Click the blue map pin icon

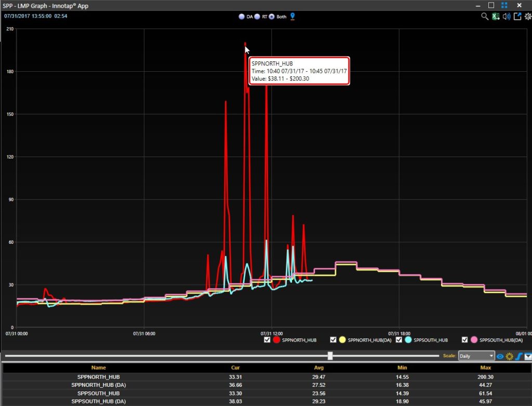point(292,16)
